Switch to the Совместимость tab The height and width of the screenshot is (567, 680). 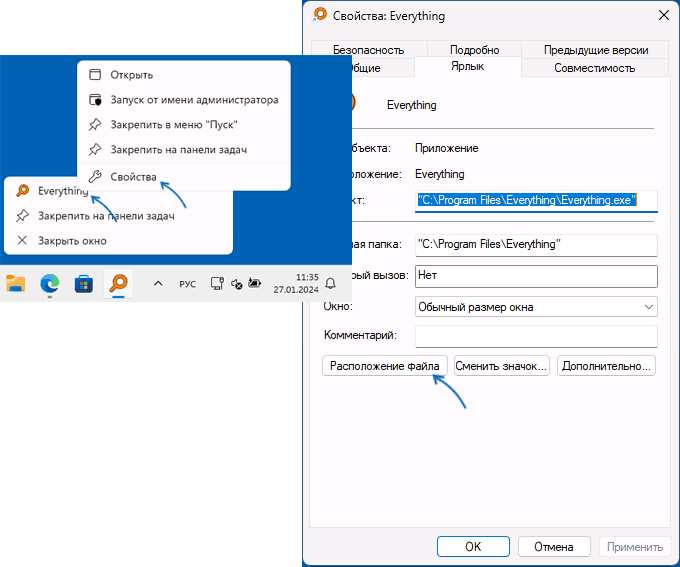(x=595, y=68)
